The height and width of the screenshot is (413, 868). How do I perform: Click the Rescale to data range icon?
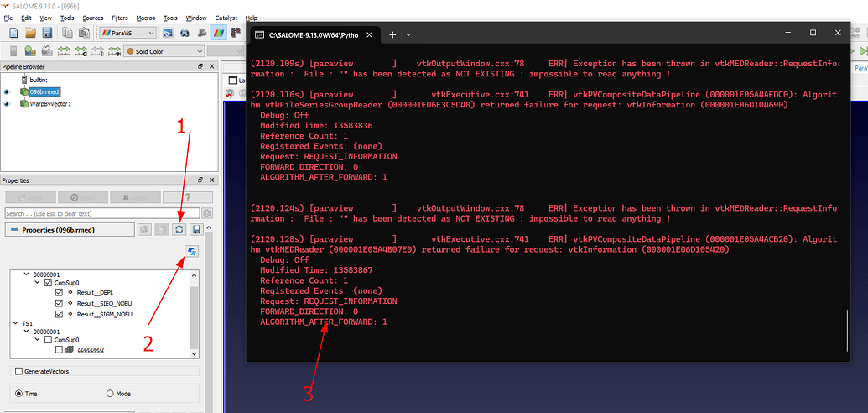point(65,51)
